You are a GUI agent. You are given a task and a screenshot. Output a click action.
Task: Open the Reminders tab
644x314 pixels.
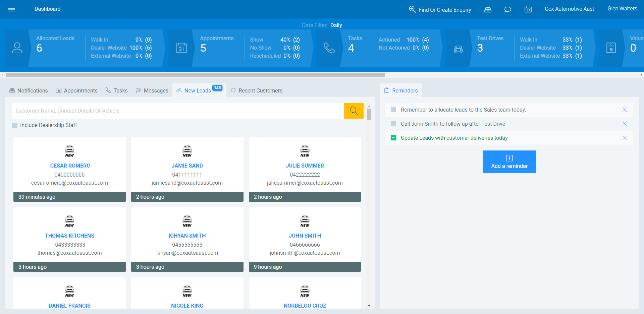tap(401, 90)
